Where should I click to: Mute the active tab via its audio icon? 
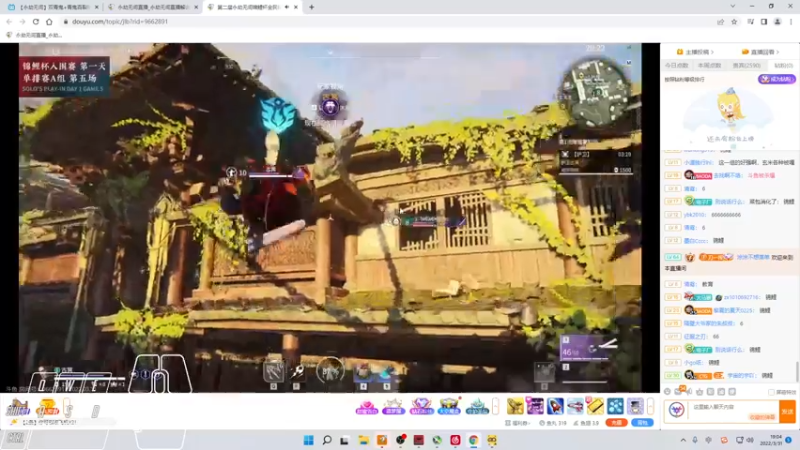point(287,7)
